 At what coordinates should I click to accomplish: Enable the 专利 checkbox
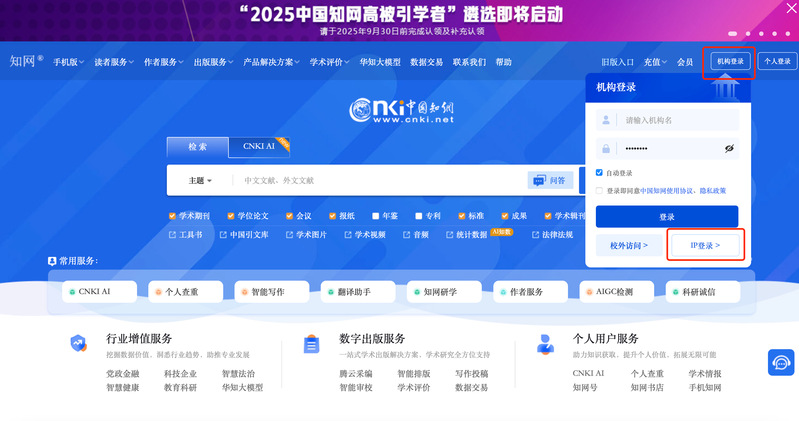pos(418,216)
